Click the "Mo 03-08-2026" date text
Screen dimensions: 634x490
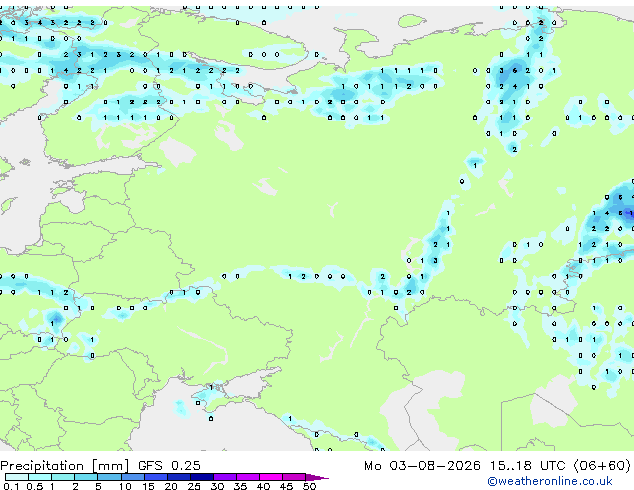pyautogui.click(x=422, y=466)
